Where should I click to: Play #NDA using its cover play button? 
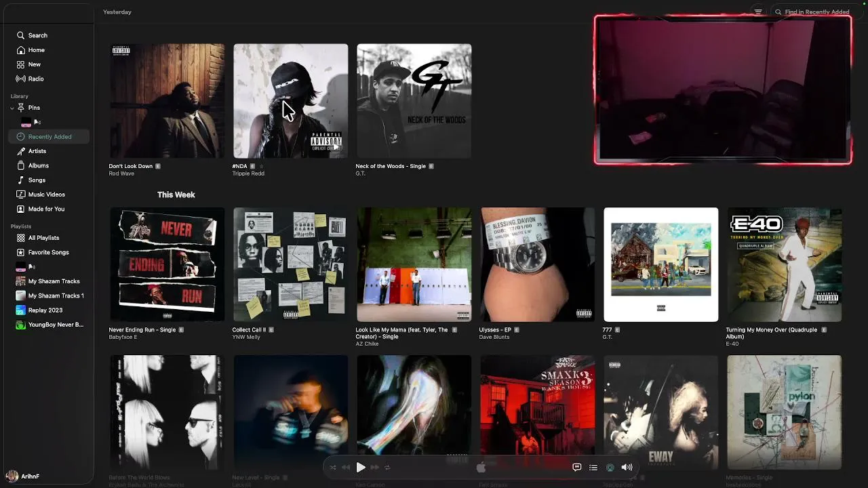point(335,147)
